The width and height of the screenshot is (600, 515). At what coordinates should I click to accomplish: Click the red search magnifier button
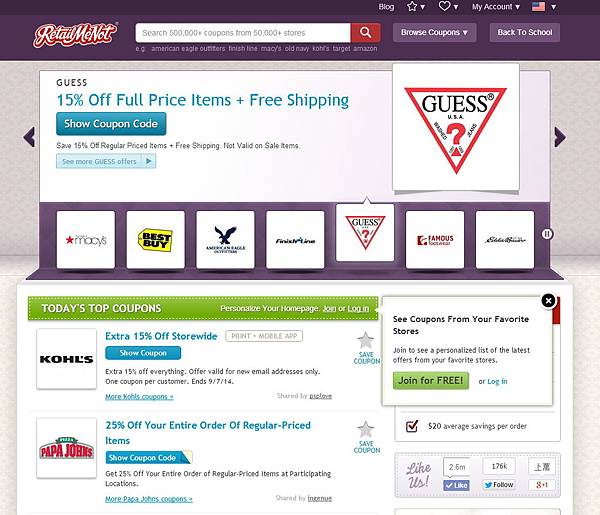click(x=365, y=33)
